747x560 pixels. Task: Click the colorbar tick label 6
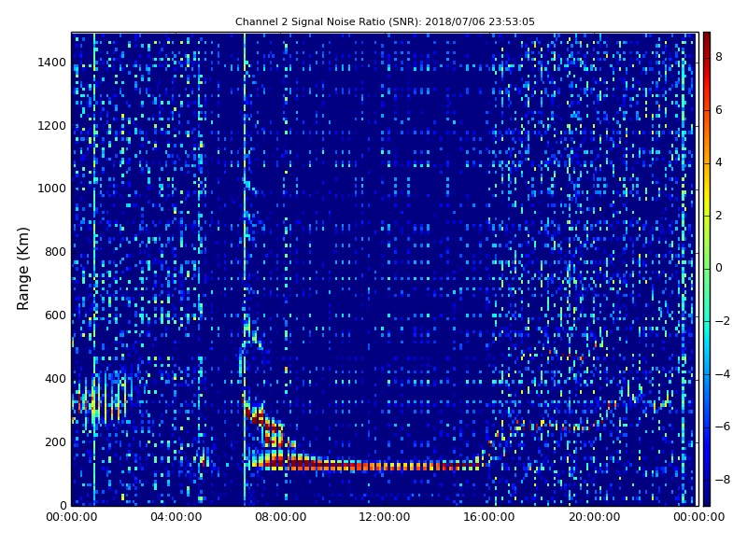pyautogui.click(x=719, y=110)
